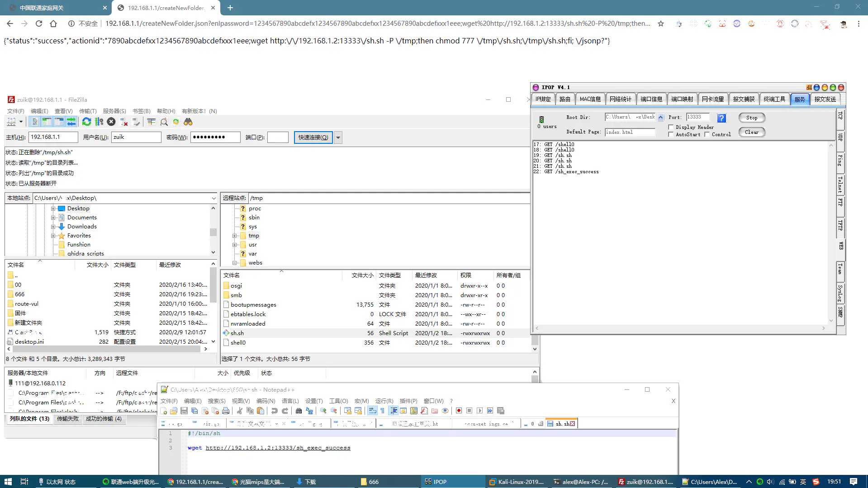
Task: Click the help question mark in IPOP
Action: pyautogui.click(x=721, y=118)
